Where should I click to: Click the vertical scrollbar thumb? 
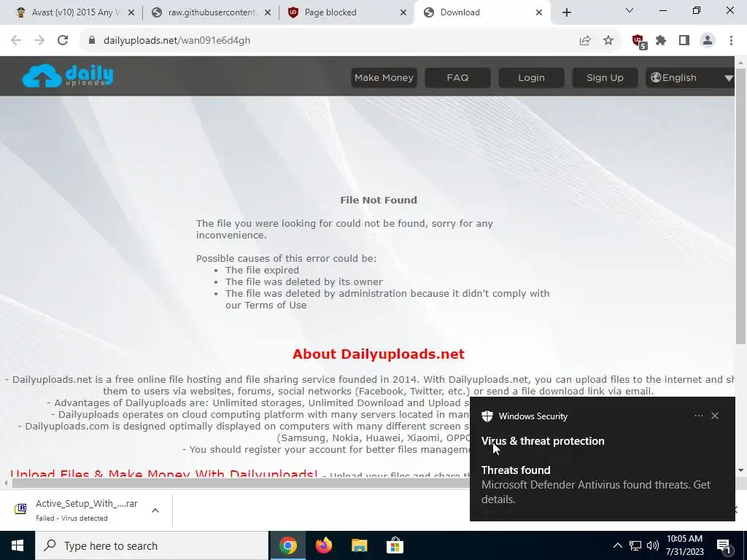pyautogui.click(x=740, y=206)
